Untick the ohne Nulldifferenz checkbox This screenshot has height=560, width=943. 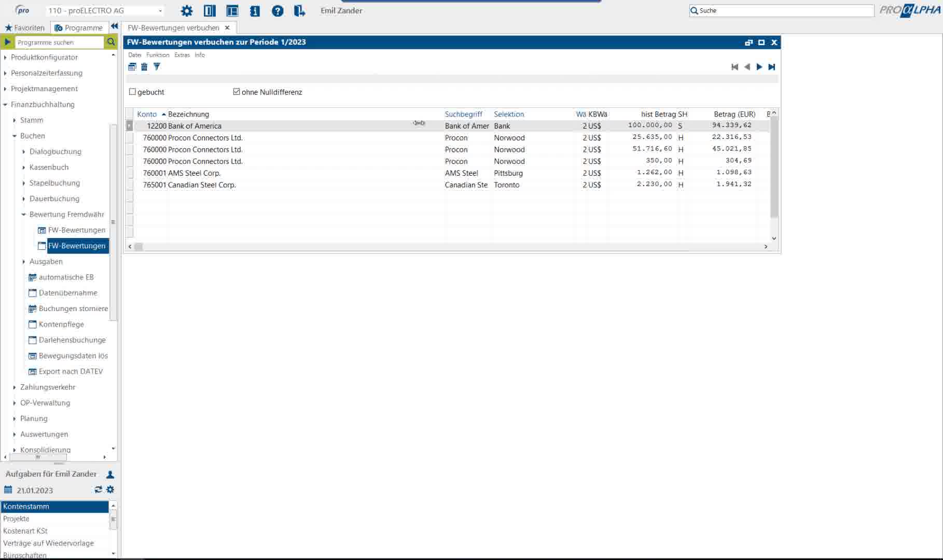coord(237,92)
